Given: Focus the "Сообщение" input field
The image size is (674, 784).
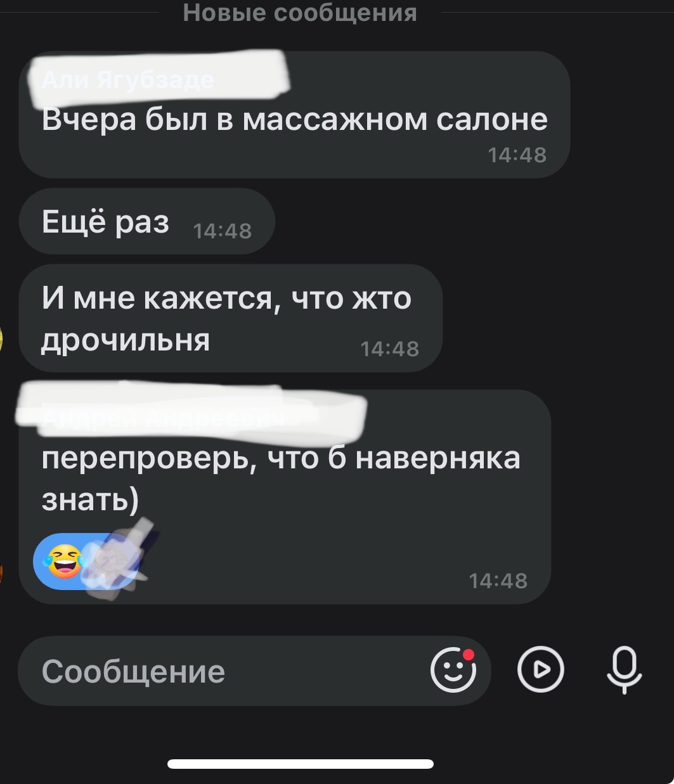Looking at the screenshot, I should click(x=254, y=671).
